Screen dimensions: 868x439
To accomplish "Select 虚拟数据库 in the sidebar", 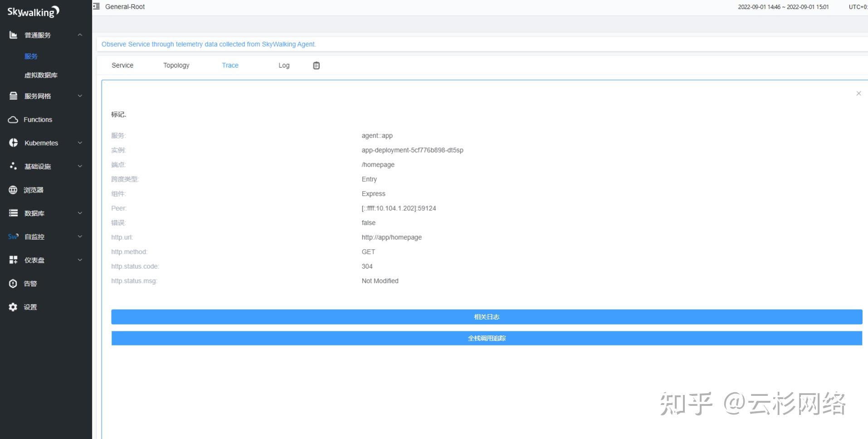I will (41, 75).
